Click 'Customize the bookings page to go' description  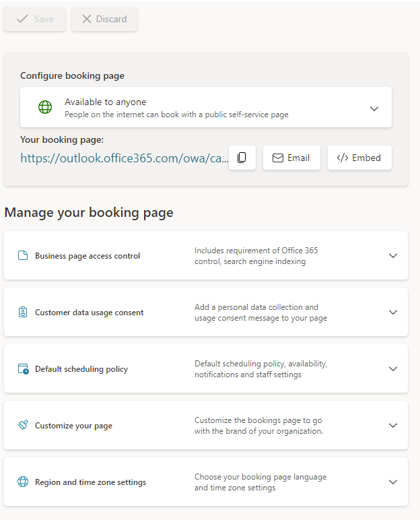coord(259,426)
